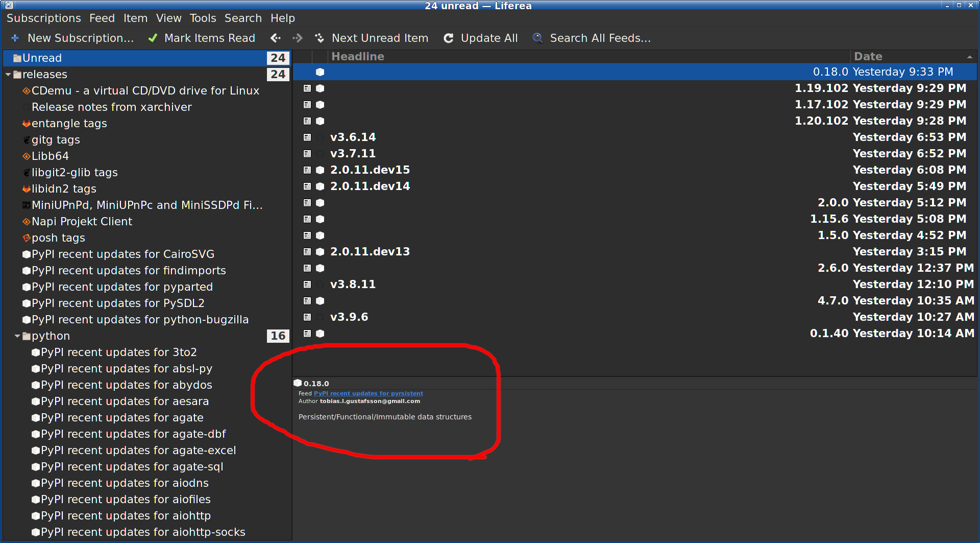Click the package icon of row 2.0.11.dev15
The image size is (980, 543).
pyautogui.click(x=320, y=170)
